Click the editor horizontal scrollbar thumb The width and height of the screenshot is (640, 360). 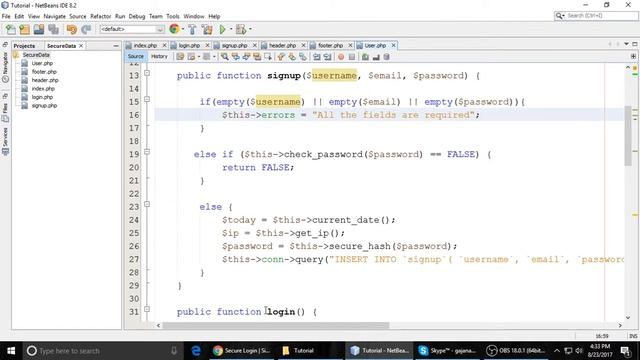pos(276,325)
